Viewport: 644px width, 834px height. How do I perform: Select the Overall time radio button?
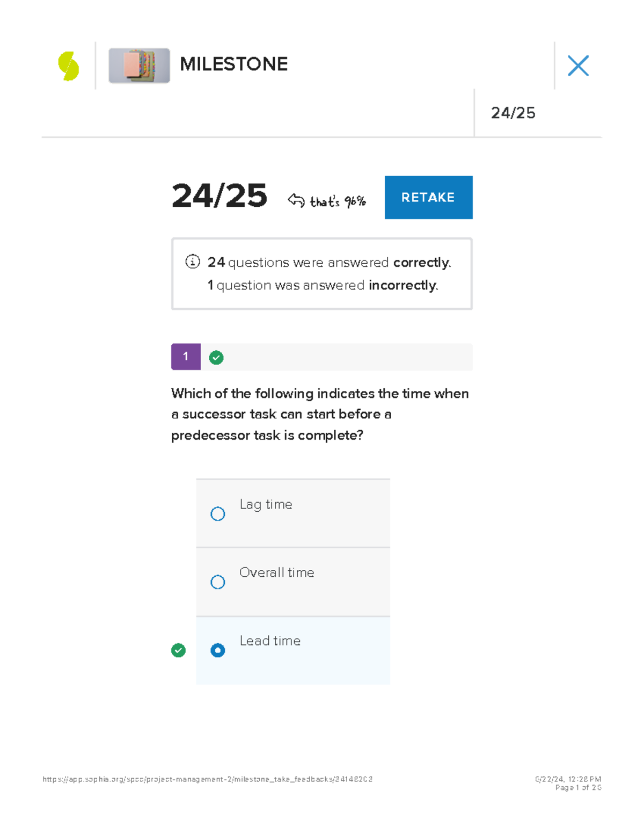click(x=217, y=582)
